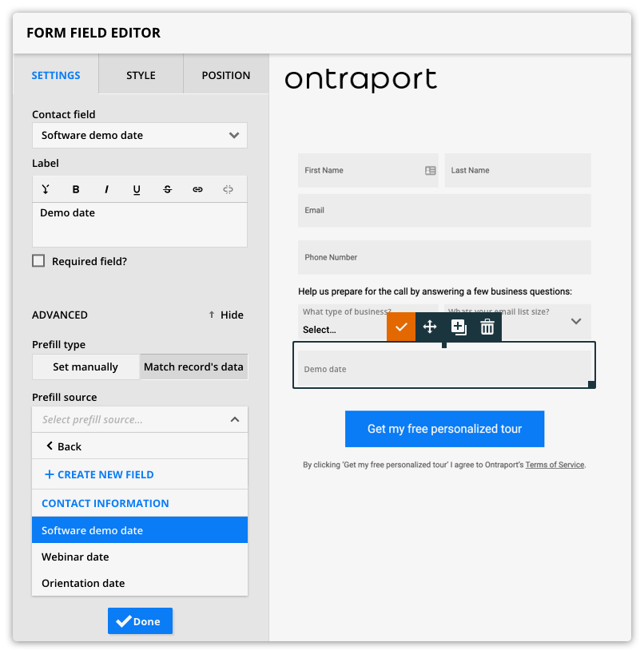
Task: Click the ontraport logo
Action: (x=361, y=79)
